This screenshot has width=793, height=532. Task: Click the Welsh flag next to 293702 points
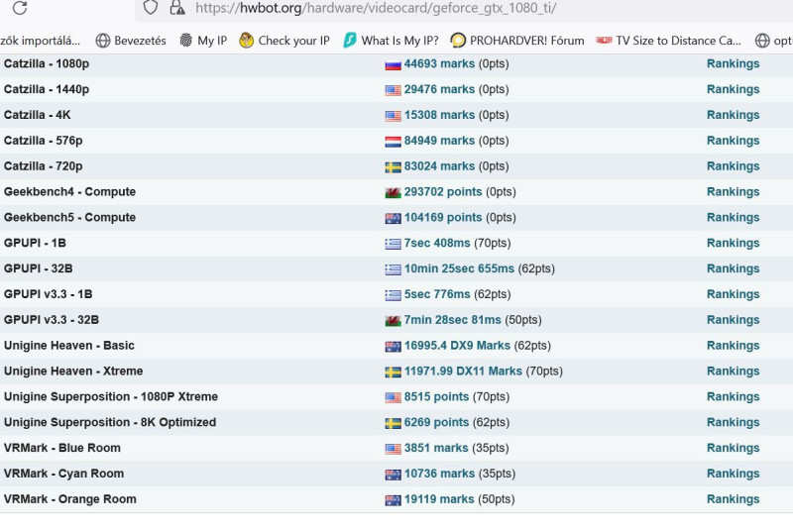393,193
